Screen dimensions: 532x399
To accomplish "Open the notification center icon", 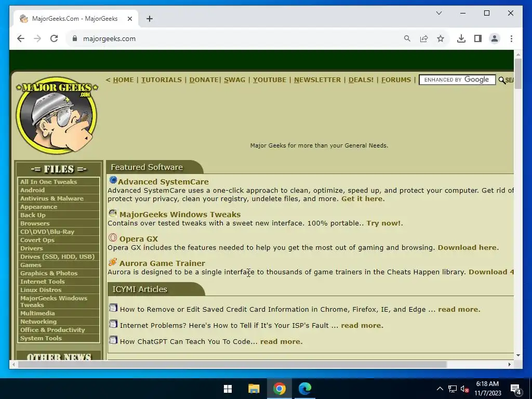I will pyautogui.click(x=516, y=389).
